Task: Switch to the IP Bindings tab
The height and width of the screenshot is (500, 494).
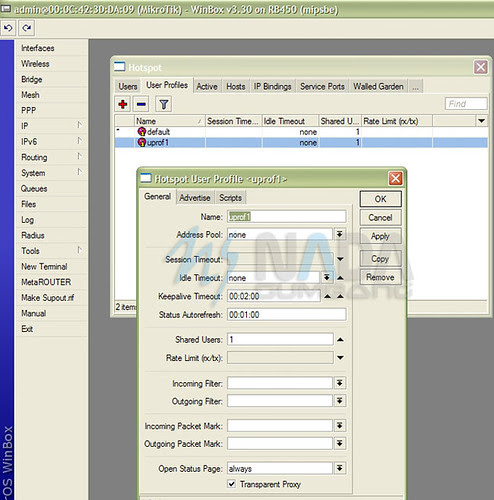Action: 272,87
